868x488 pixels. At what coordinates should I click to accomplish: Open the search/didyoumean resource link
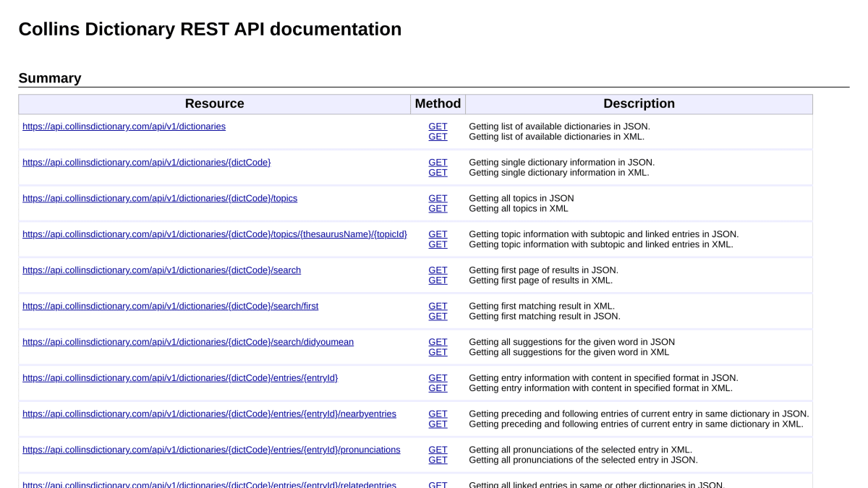pyautogui.click(x=188, y=342)
